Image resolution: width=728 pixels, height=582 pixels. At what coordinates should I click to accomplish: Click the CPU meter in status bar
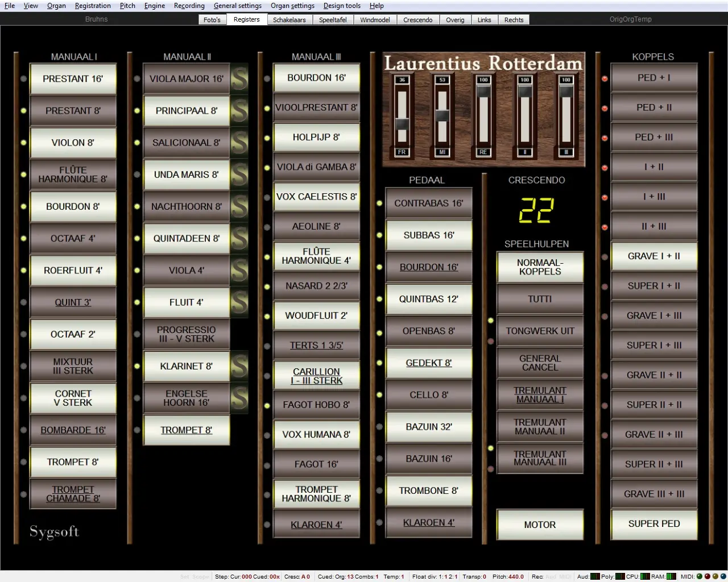click(x=645, y=576)
